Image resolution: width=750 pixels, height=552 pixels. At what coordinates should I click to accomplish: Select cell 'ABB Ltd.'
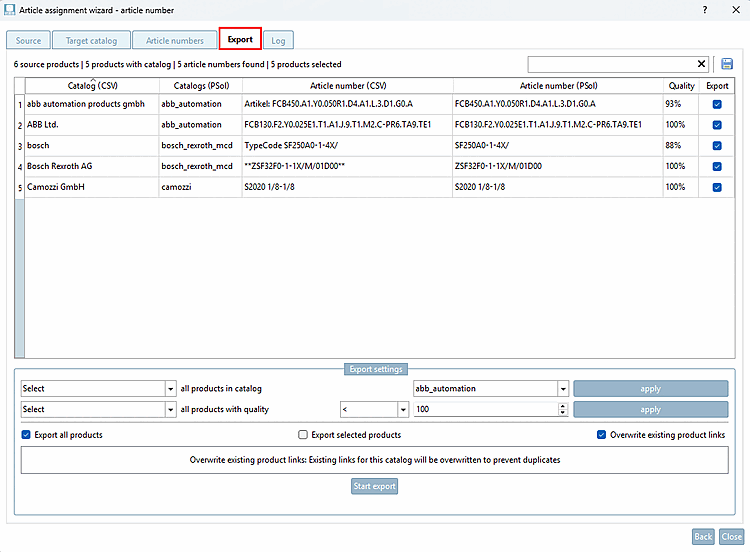click(x=92, y=124)
